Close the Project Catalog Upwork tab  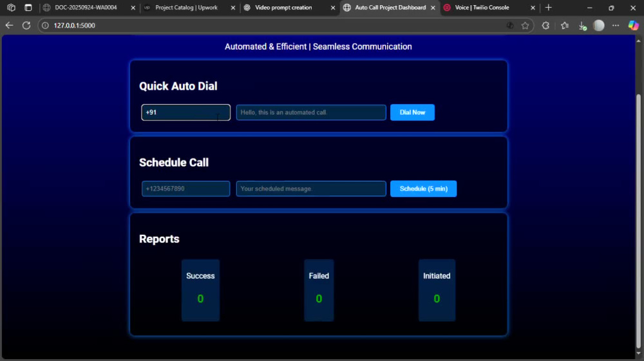pyautogui.click(x=233, y=8)
